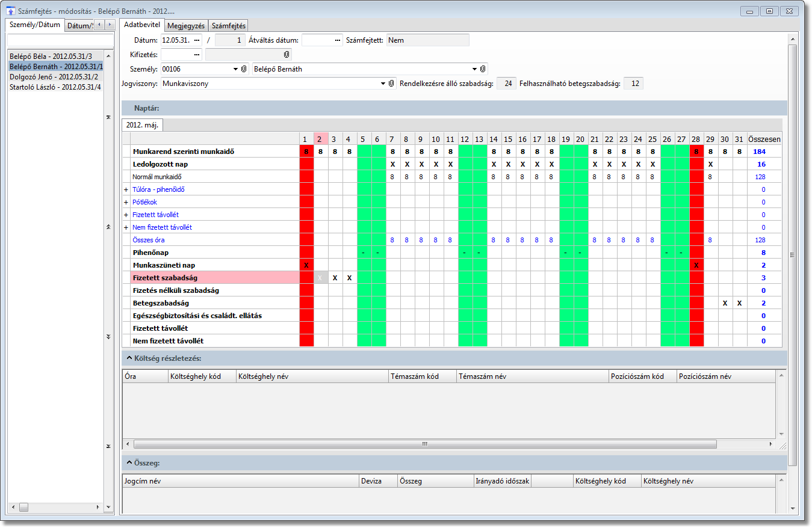Open the Kifizetés date picker ellipsis button
Image resolution: width=812 pixels, height=528 pixels.
click(x=196, y=55)
